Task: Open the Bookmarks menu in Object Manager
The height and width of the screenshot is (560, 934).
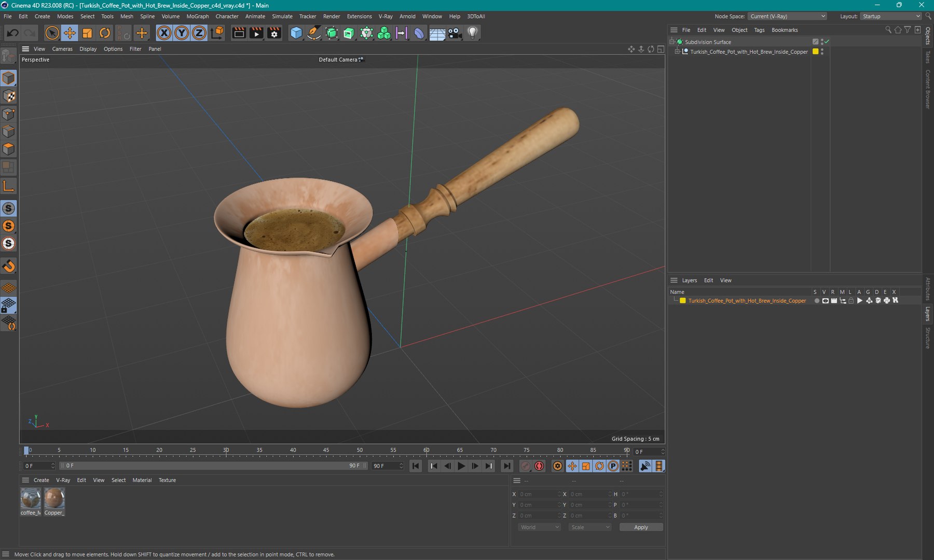Action: (785, 30)
